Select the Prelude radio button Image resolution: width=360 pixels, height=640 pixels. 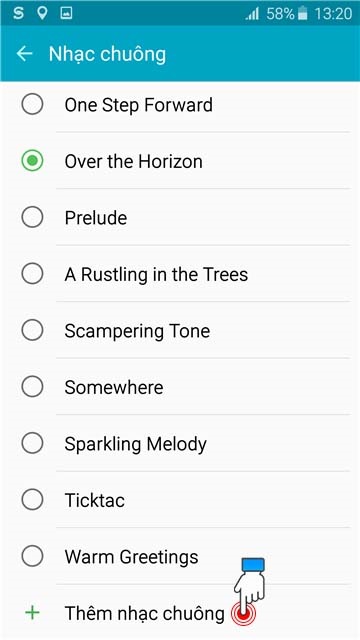pos(32,217)
